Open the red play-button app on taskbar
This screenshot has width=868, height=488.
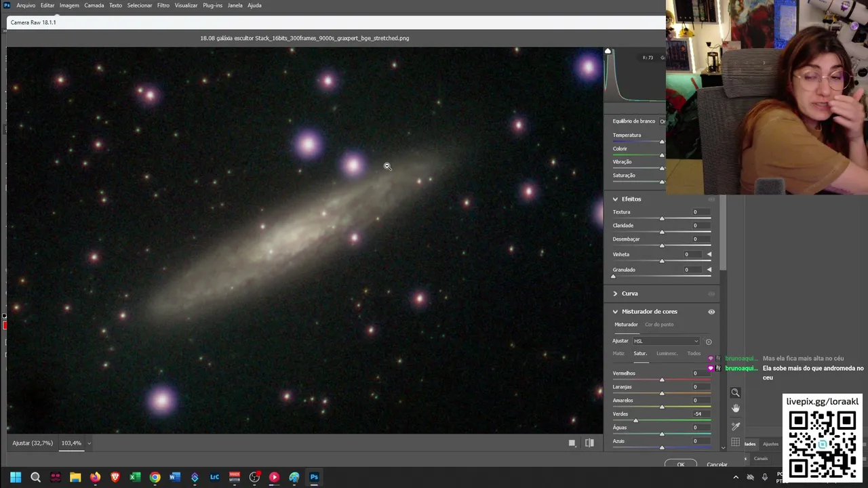(274, 477)
